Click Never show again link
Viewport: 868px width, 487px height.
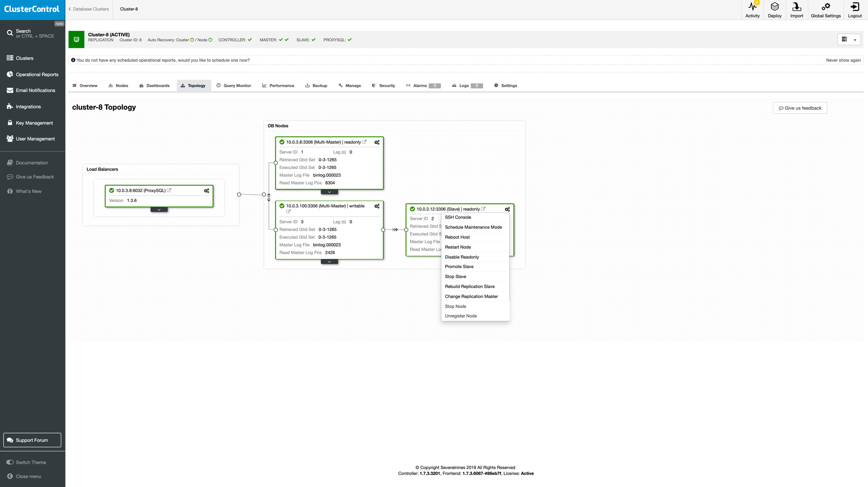[843, 60]
